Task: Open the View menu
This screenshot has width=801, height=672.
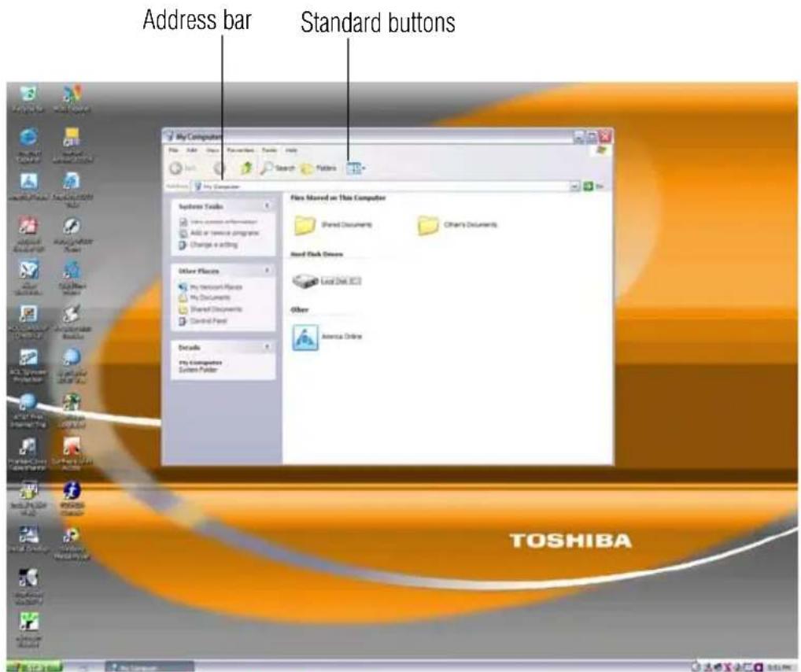Action: (212, 150)
